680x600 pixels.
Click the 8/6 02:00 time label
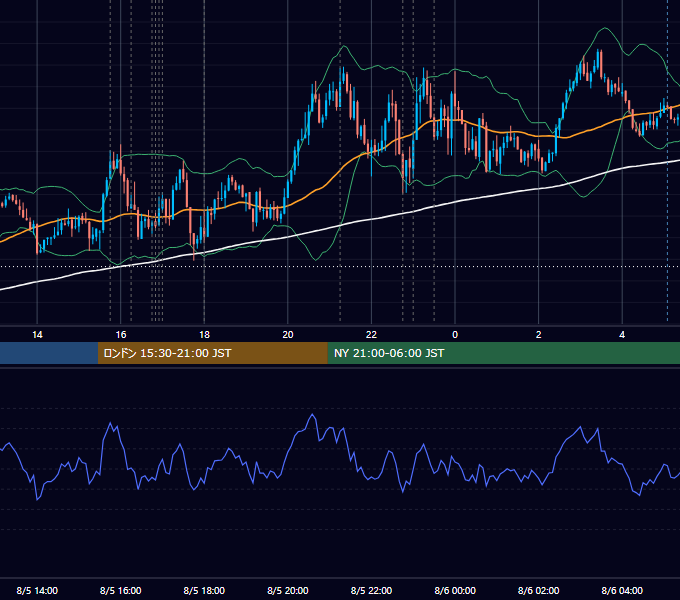click(539, 590)
